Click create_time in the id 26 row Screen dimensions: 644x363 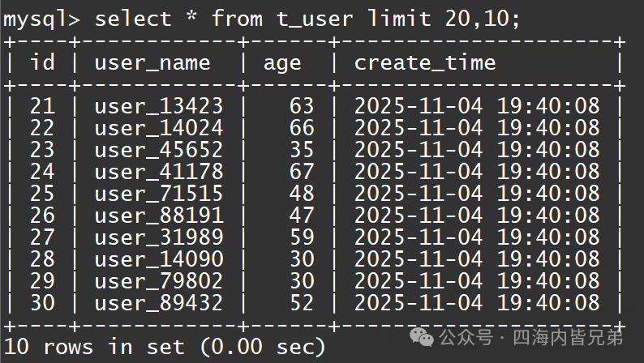(477, 216)
